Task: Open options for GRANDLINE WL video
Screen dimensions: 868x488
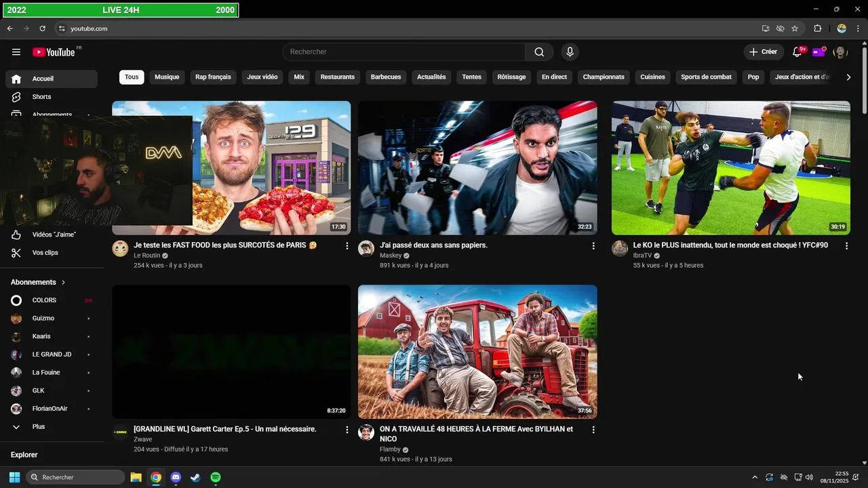Action: pos(347,430)
